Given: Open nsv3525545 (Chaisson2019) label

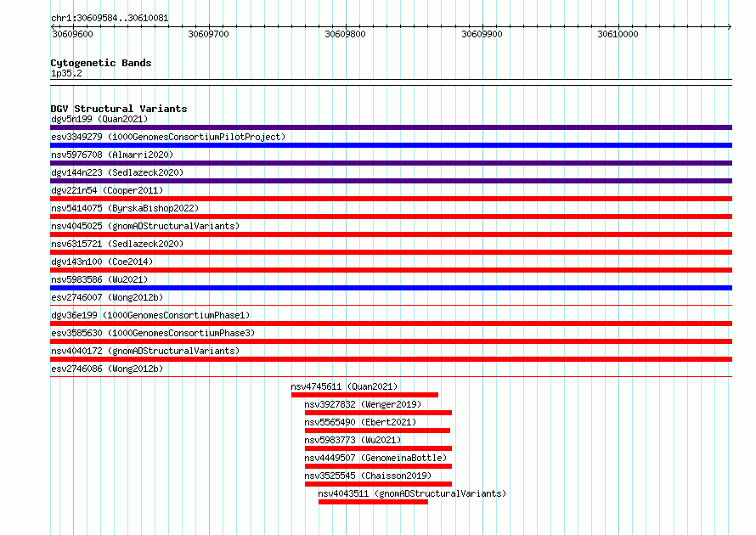Looking at the screenshot, I should [x=368, y=476].
